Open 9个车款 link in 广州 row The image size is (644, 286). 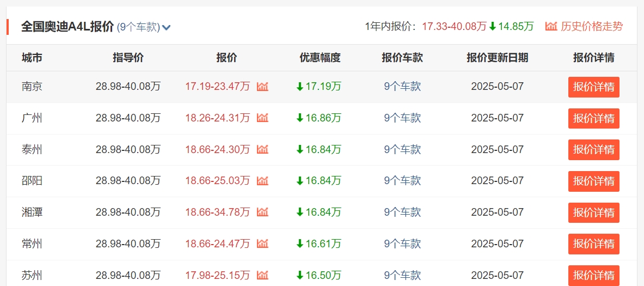coord(402,118)
